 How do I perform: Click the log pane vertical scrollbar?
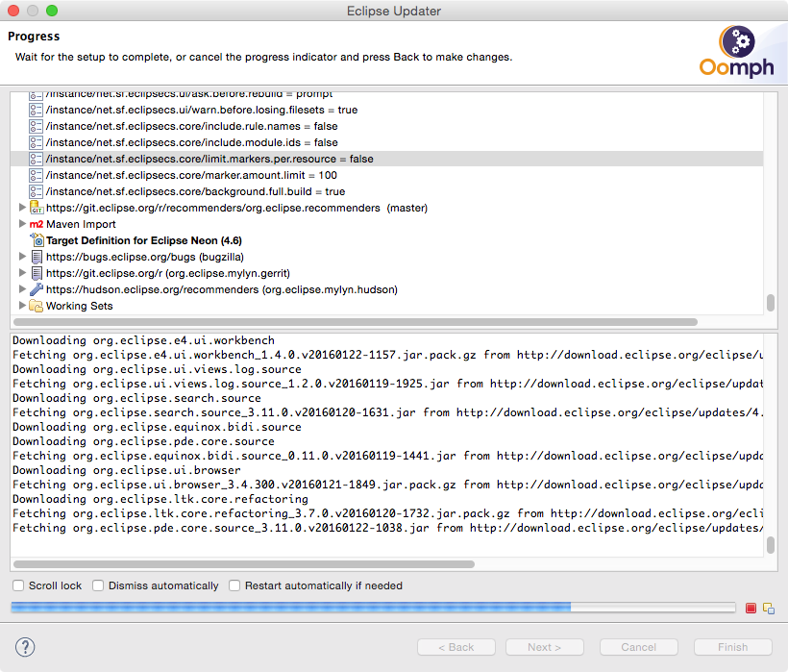pos(771,545)
